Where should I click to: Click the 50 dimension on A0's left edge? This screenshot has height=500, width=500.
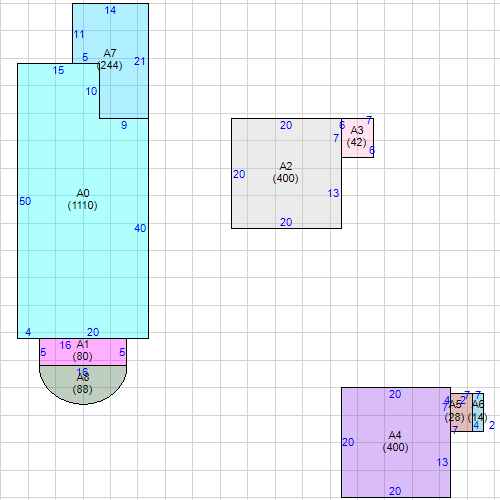[25, 201]
